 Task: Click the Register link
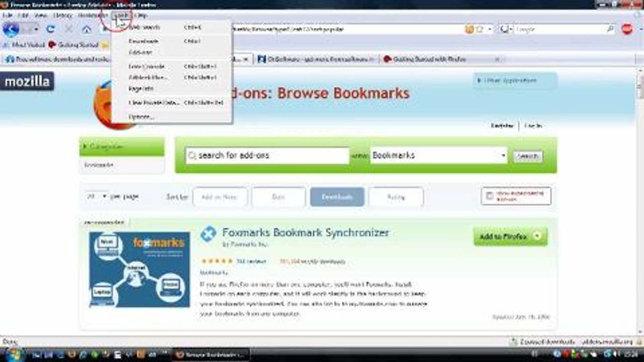point(502,126)
